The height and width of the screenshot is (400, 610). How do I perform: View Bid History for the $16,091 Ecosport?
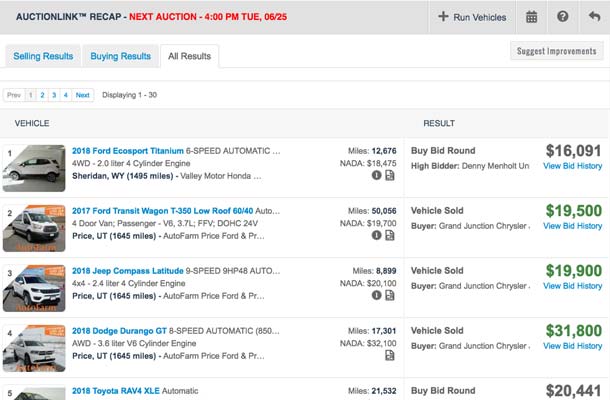(573, 166)
